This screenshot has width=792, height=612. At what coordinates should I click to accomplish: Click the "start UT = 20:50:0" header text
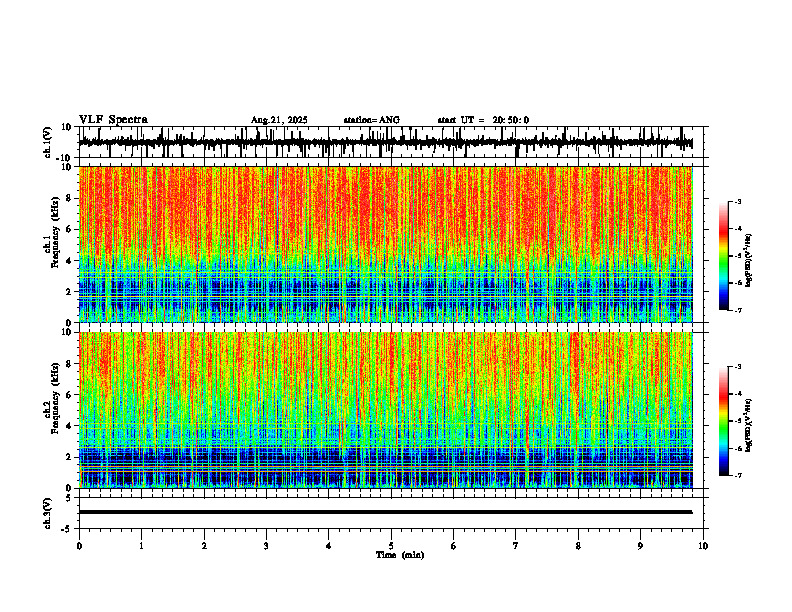[483, 120]
